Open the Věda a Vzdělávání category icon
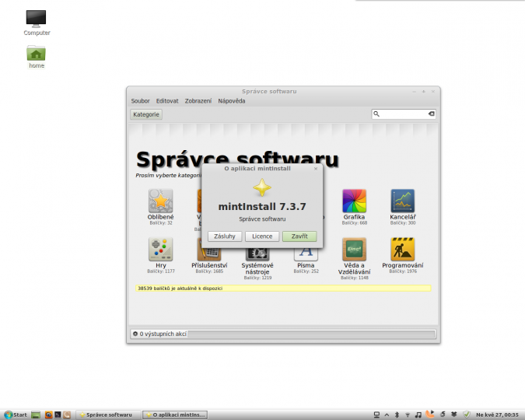Viewport: 525px width, 420px height. (354, 249)
